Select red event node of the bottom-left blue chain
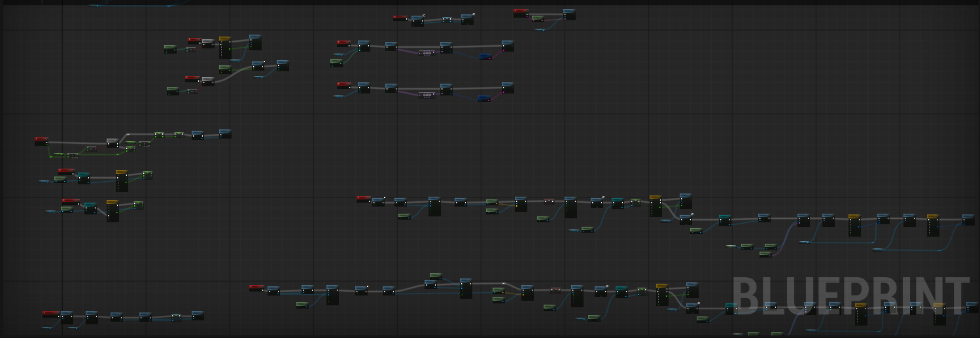Screen dimensions: 980x338 [51, 314]
